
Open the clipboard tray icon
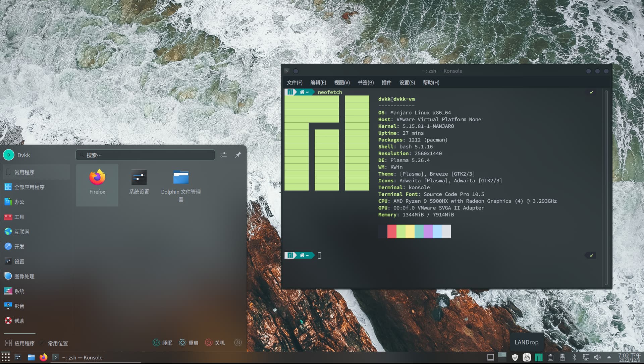pyautogui.click(x=550, y=357)
